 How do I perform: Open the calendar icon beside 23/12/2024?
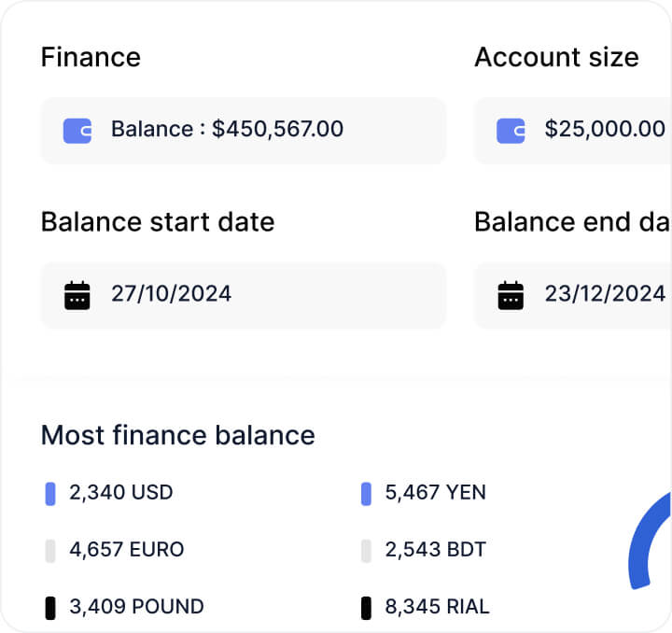pos(511,295)
